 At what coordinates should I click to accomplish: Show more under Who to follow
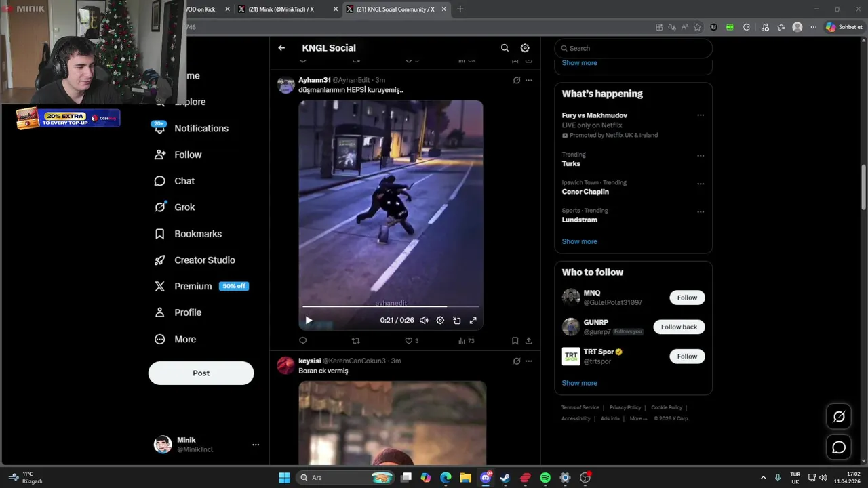coord(579,383)
